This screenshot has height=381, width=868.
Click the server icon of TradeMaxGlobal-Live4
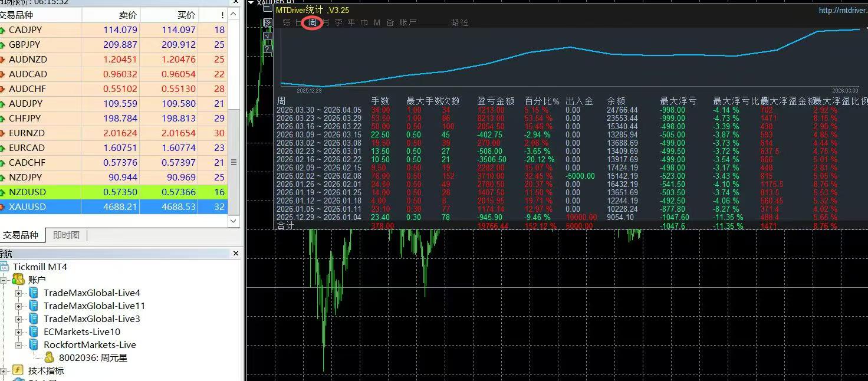tap(34, 293)
